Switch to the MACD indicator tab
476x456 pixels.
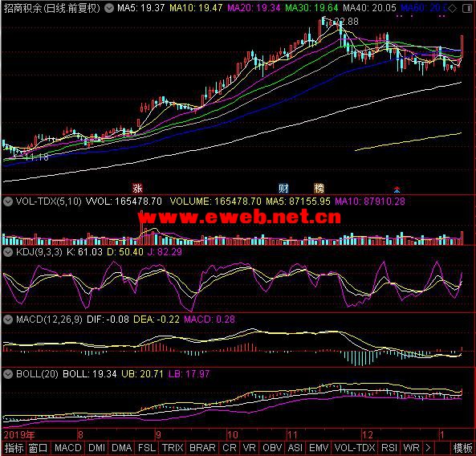pos(68,448)
